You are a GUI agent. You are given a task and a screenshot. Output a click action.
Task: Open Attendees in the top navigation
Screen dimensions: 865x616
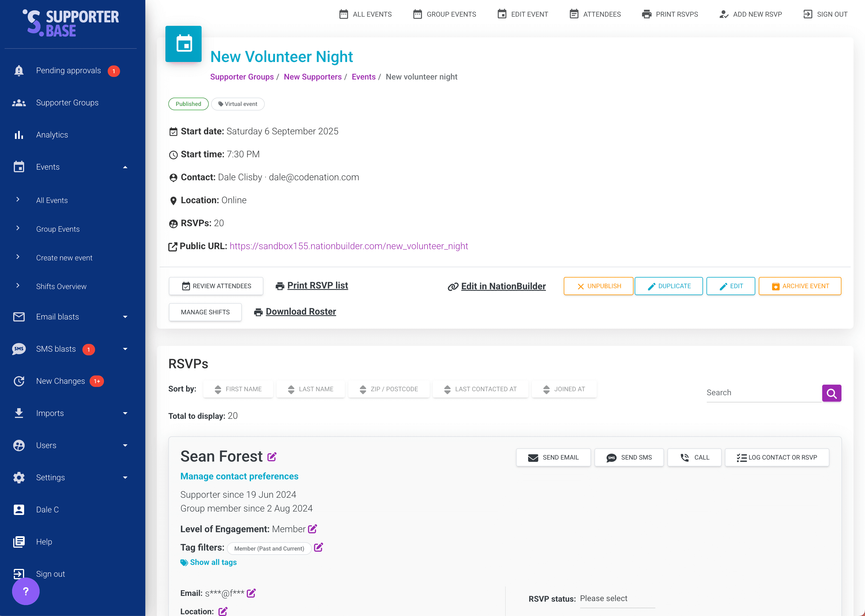(x=595, y=14)
